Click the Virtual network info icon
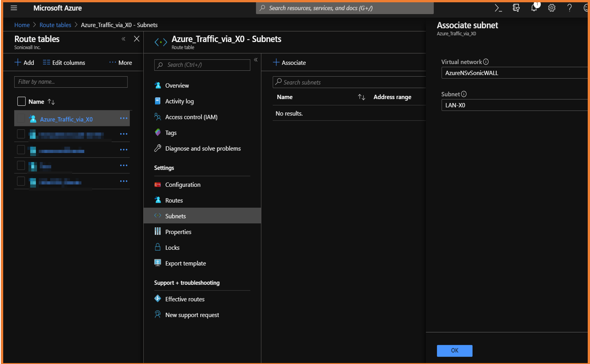This screenshot has height=364, width=590. [486, 62]
